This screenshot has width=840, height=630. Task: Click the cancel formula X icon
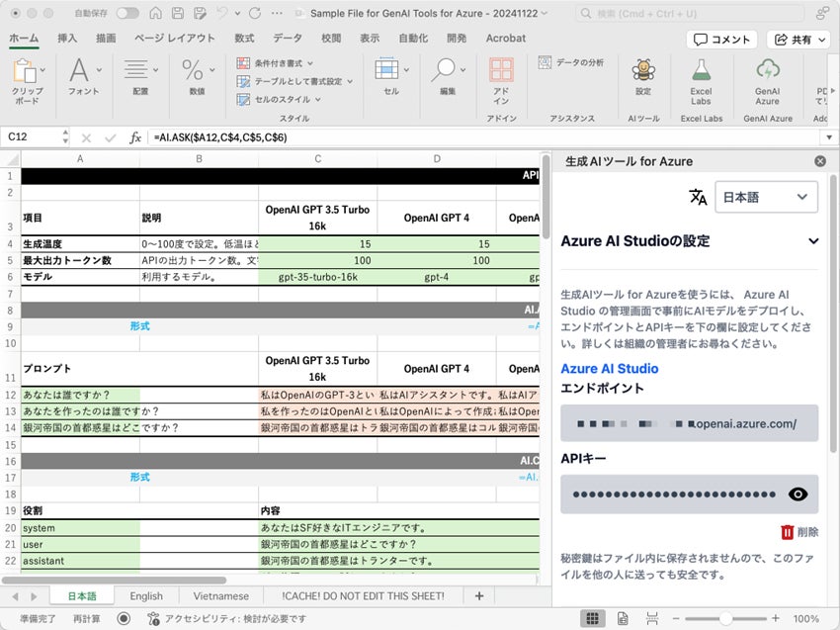point(86,137)
